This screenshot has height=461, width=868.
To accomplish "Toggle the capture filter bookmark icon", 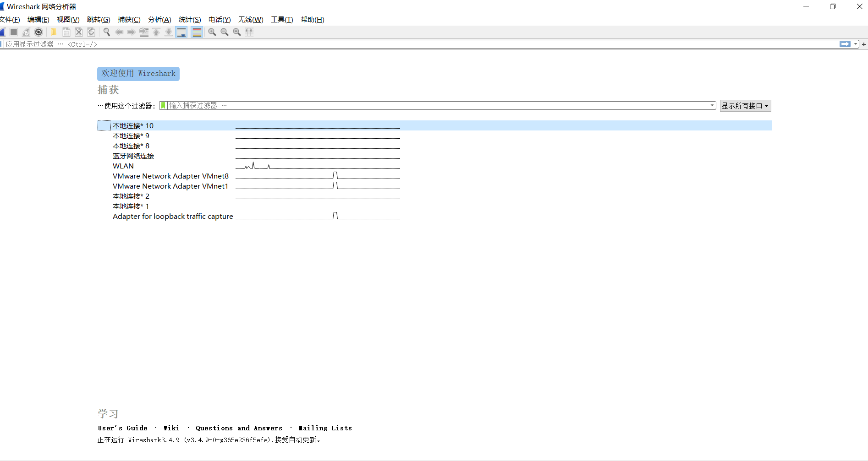I will (163, 105).
